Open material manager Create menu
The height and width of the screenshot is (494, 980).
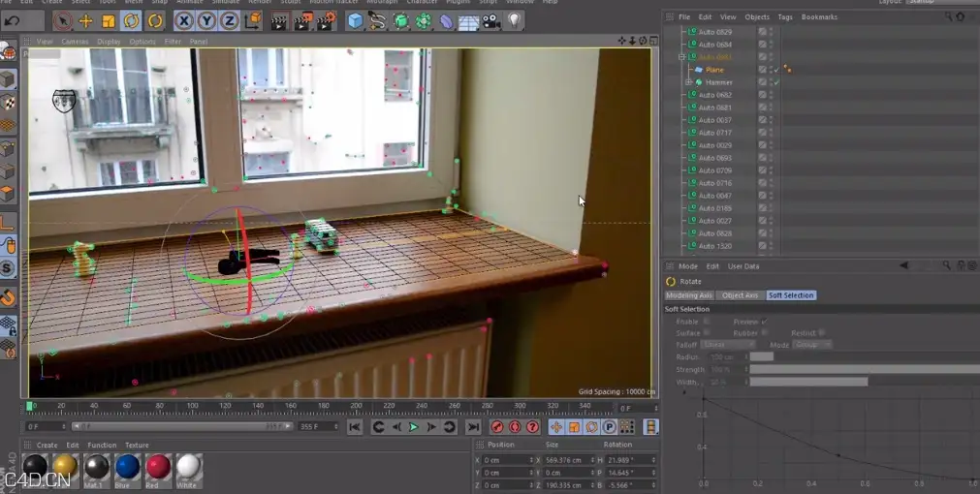47,446
